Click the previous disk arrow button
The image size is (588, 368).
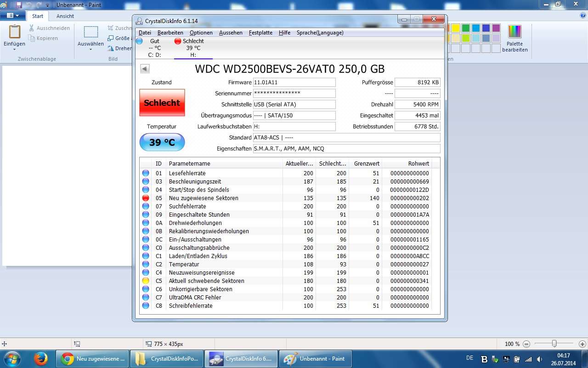point(145,69)
